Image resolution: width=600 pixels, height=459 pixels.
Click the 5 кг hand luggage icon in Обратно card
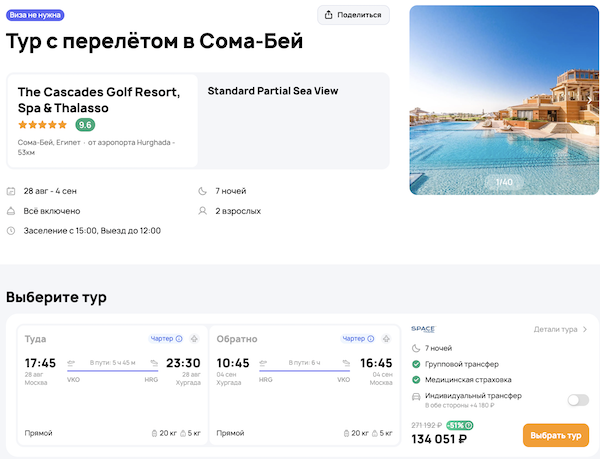pyautogui.click(x=377, y=433)
